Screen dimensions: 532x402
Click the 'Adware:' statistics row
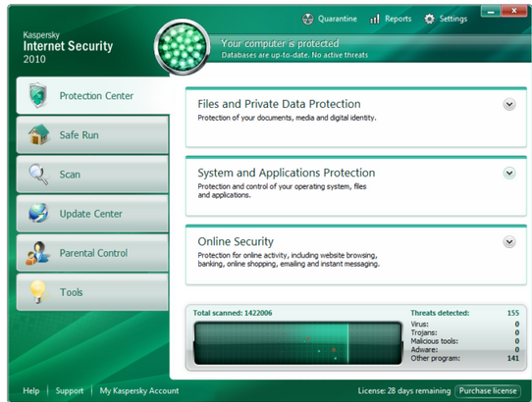pos(465,349)
